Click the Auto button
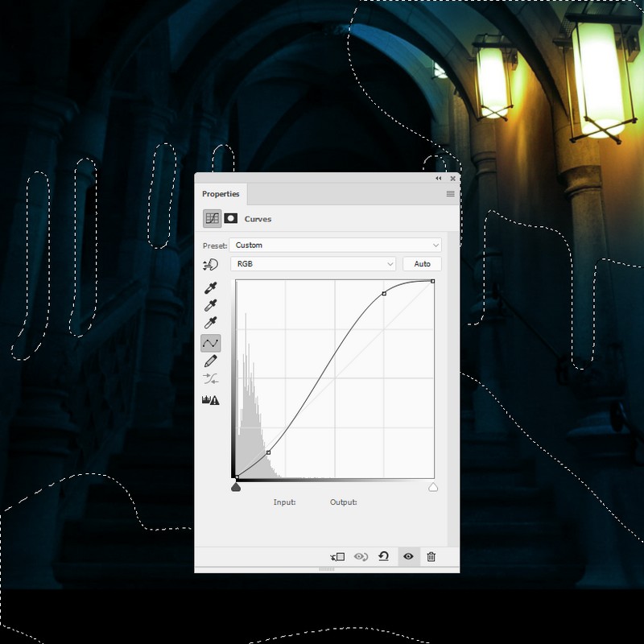The width and height of the screenshot is (644, 644). (x=422, y=264)
